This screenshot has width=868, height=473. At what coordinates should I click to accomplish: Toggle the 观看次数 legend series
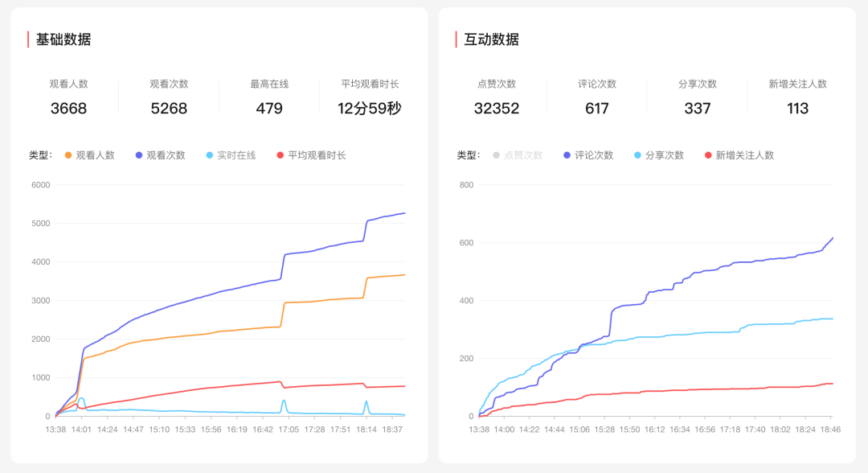161,155
